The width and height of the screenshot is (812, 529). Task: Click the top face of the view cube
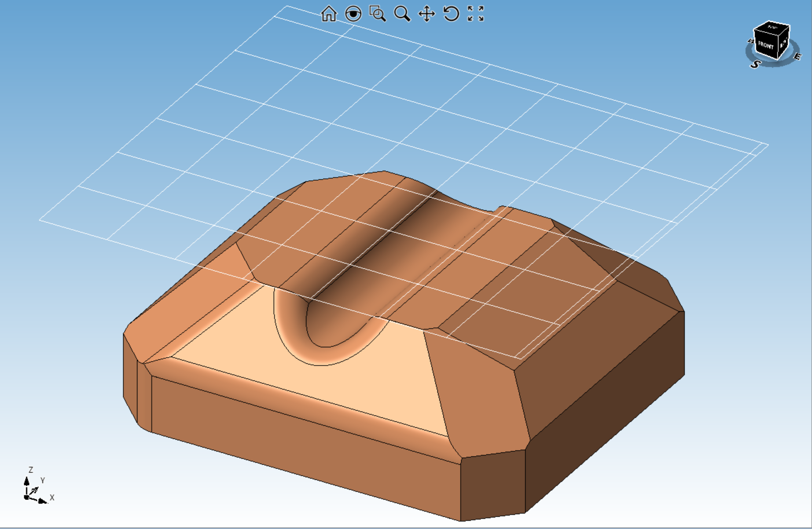click(772, 27)
